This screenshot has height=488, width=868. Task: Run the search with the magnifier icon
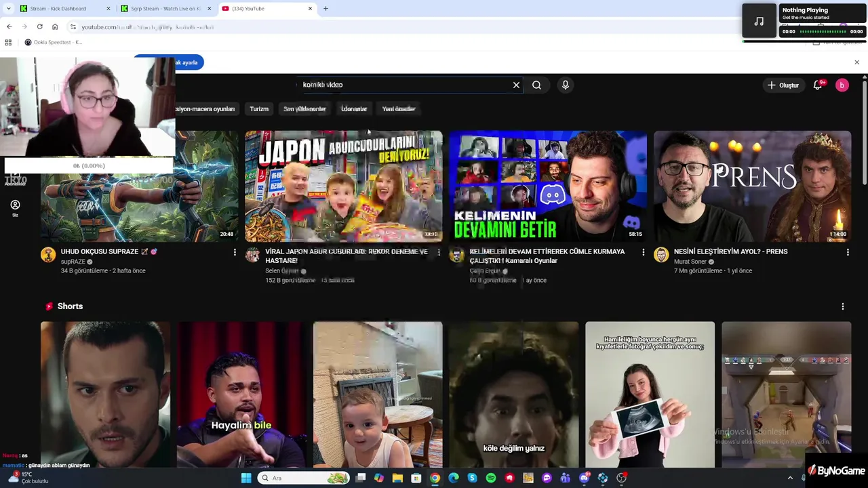(536, 85)
